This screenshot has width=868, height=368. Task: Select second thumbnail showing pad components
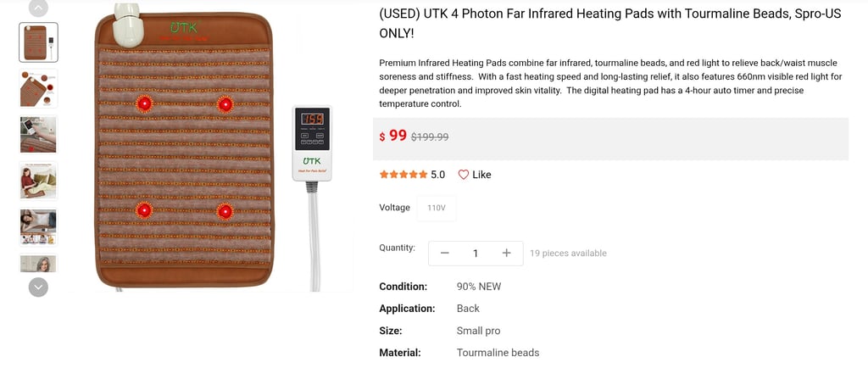38,88
